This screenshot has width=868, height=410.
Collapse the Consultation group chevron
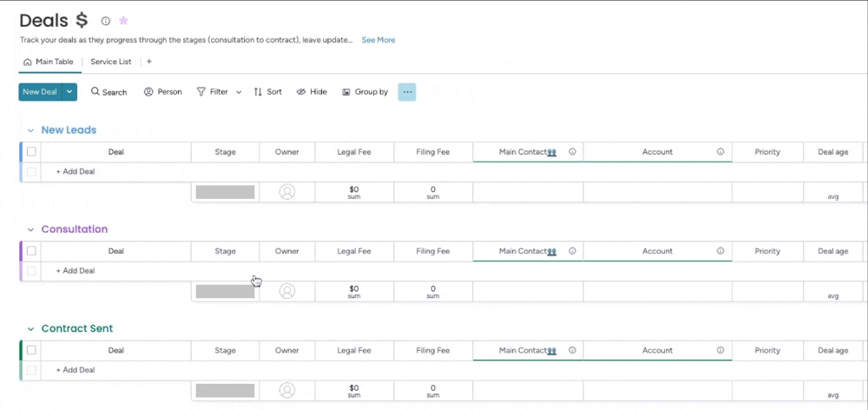pos(30,229)
